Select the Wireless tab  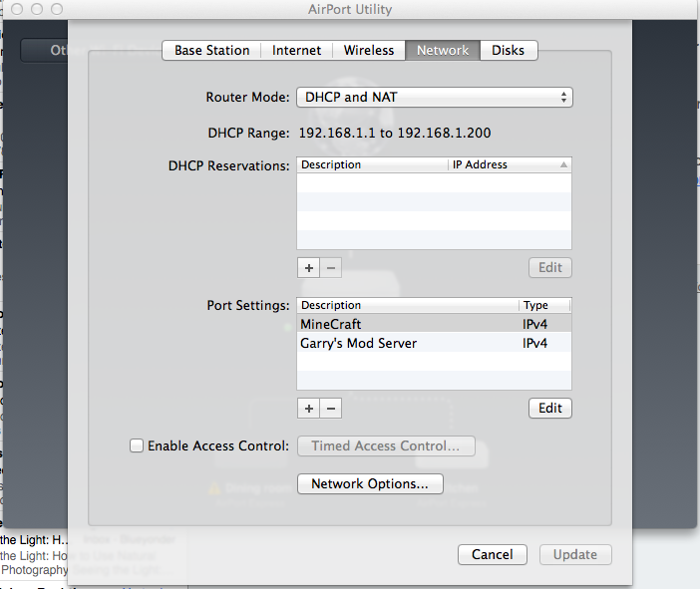[369, 51]
